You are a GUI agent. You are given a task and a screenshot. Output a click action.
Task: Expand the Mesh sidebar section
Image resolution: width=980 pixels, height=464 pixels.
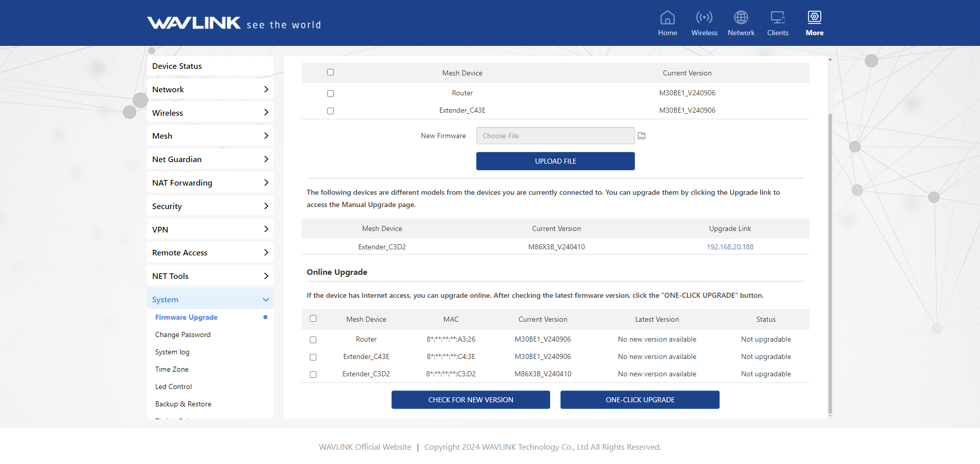coord(210,136)
